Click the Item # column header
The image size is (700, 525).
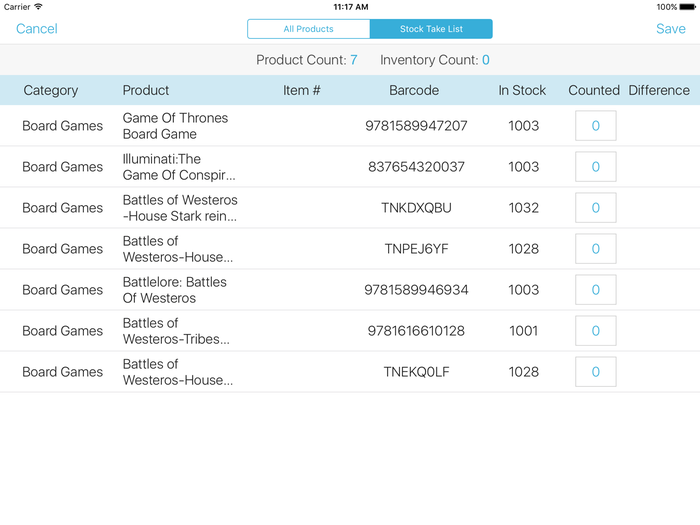[301, 91]
